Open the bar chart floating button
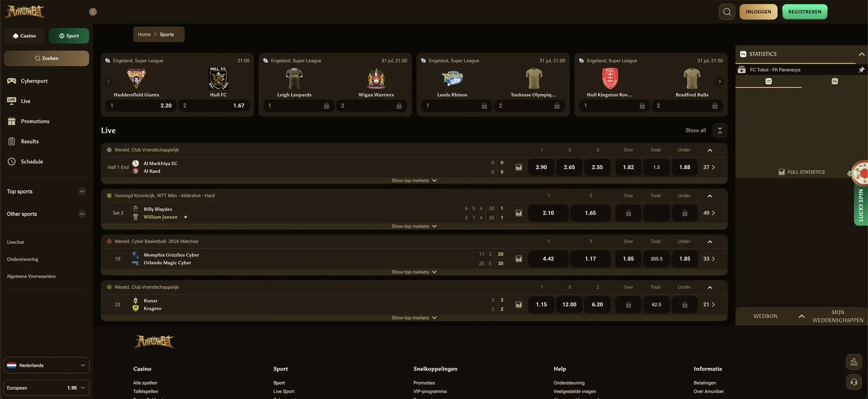Image resolution: width=868 pixels, height=399 pixels. pyautogui.click(x=854, y=362)
